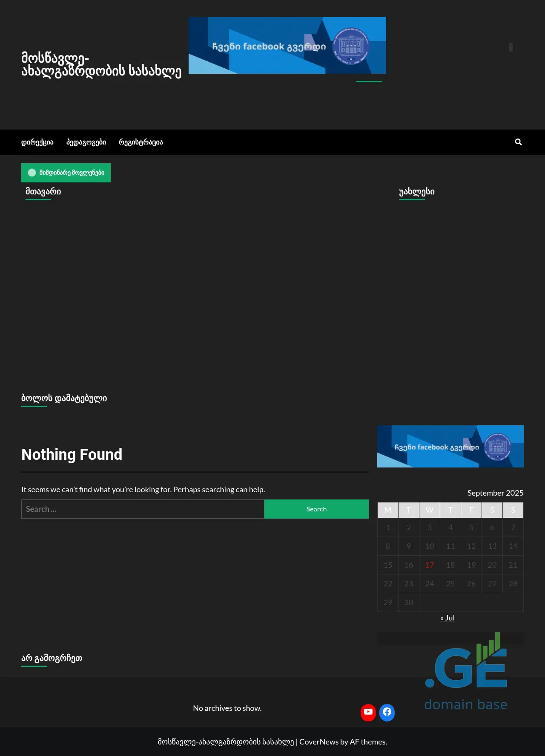Screen dimensions: 545x756
Task: Select day 17 in the calendar
Action: pos(430,565)
